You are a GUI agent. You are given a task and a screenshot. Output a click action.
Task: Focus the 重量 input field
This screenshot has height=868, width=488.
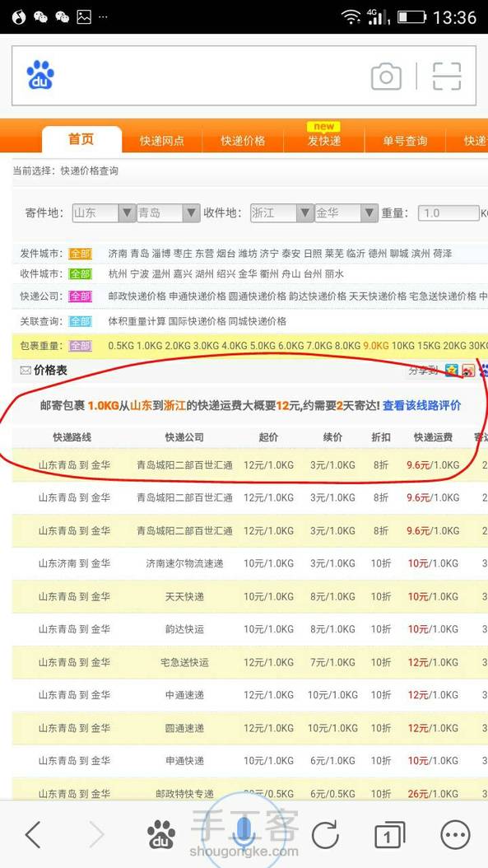pos(448,213)
